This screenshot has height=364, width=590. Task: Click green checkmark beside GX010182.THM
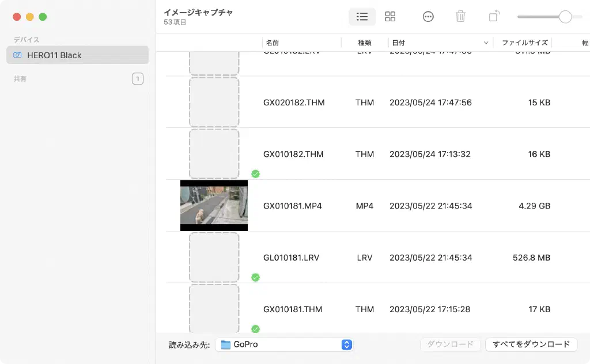255,174
